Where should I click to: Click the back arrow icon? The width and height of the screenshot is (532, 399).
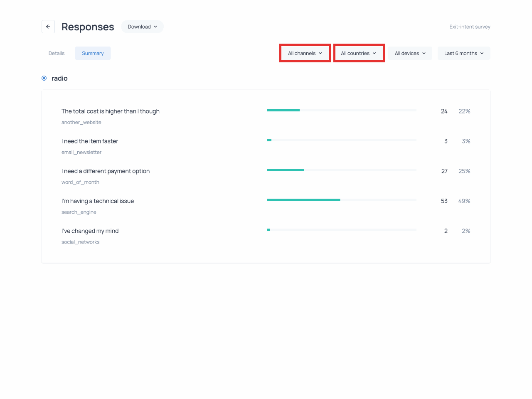(48, 27)
